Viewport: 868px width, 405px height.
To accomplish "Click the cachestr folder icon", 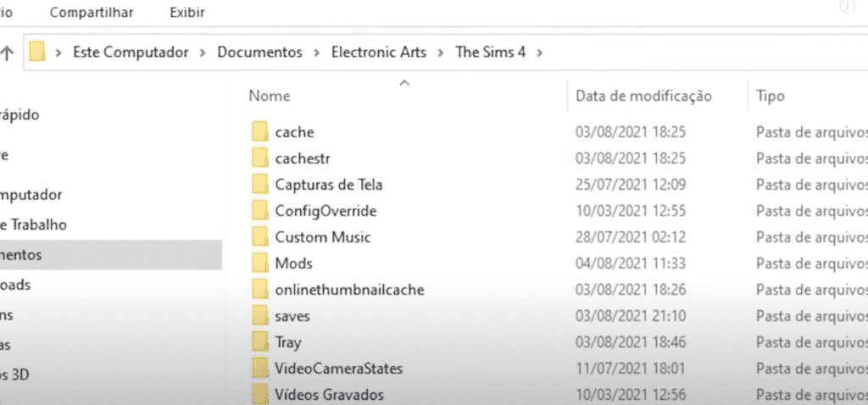I will (259, 158).
